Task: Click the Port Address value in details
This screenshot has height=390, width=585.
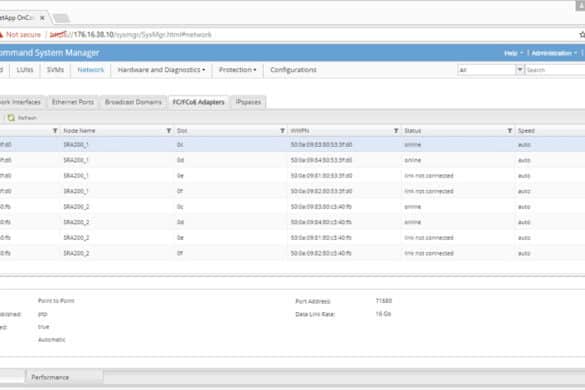Action: click(384, 301)
